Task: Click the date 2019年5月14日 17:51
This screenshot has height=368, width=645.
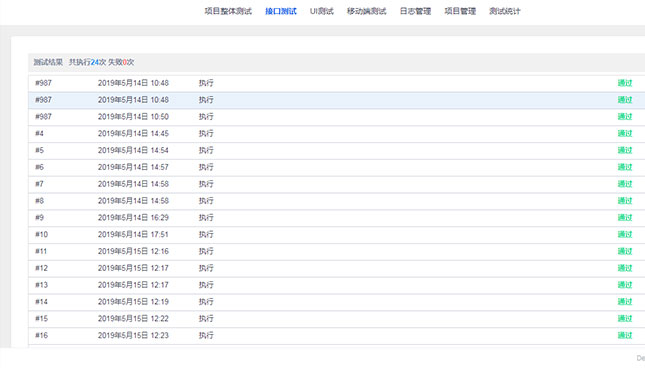Action: point(133,234)
